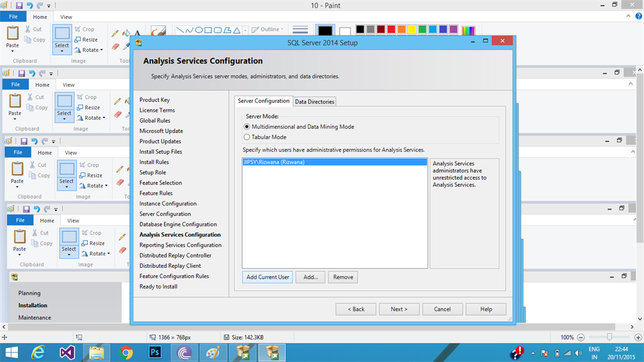Redo using the topmost title bar Redo arrow

[40, 5]
